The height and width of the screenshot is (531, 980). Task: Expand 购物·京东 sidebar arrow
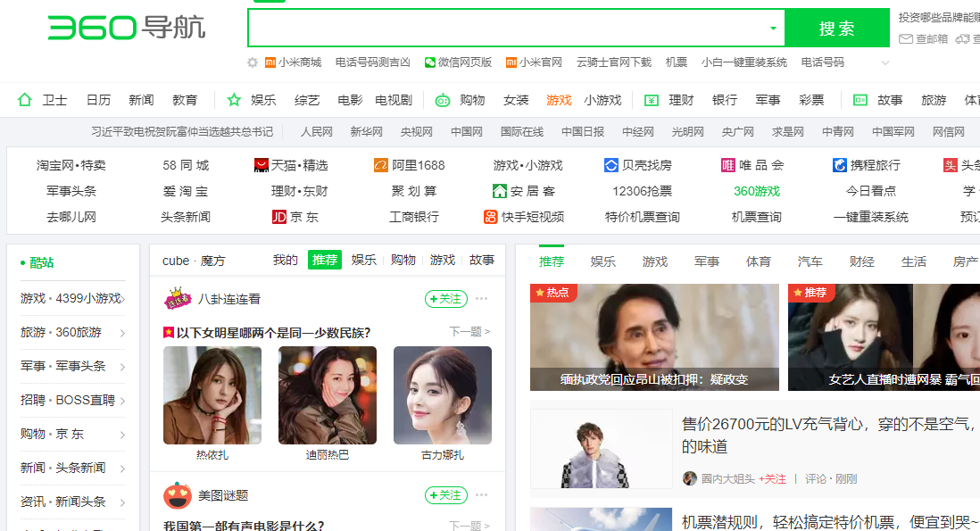click(x=122, y=435)
